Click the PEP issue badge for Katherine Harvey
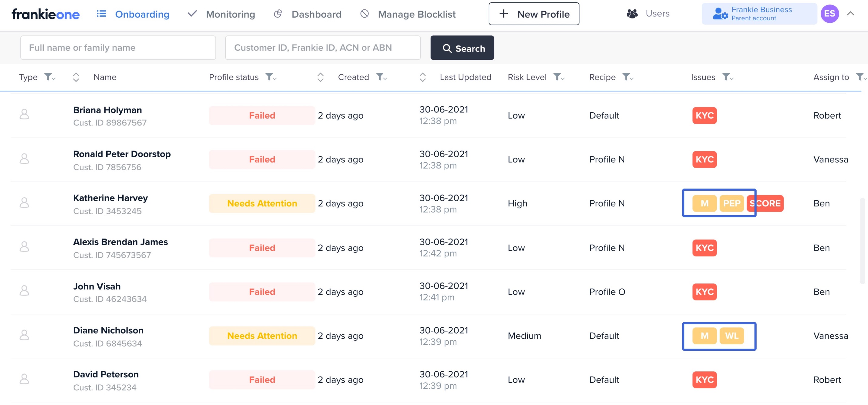868x405 pixels. pos(731,203)
